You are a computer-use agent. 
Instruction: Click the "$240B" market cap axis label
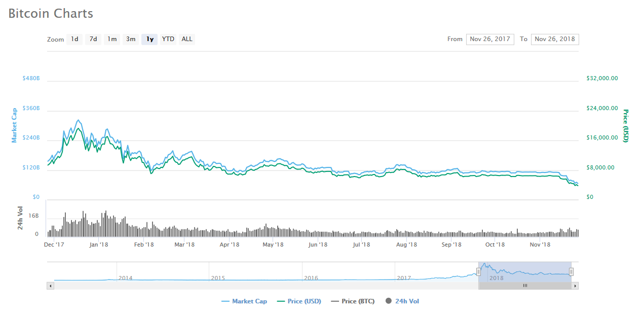(31, 138)
